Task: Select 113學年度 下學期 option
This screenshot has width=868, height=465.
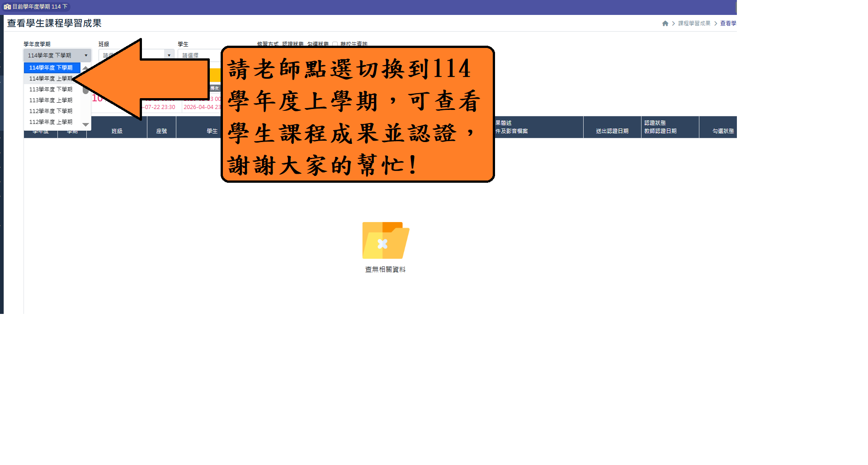Action: click(x=51, y=90)
